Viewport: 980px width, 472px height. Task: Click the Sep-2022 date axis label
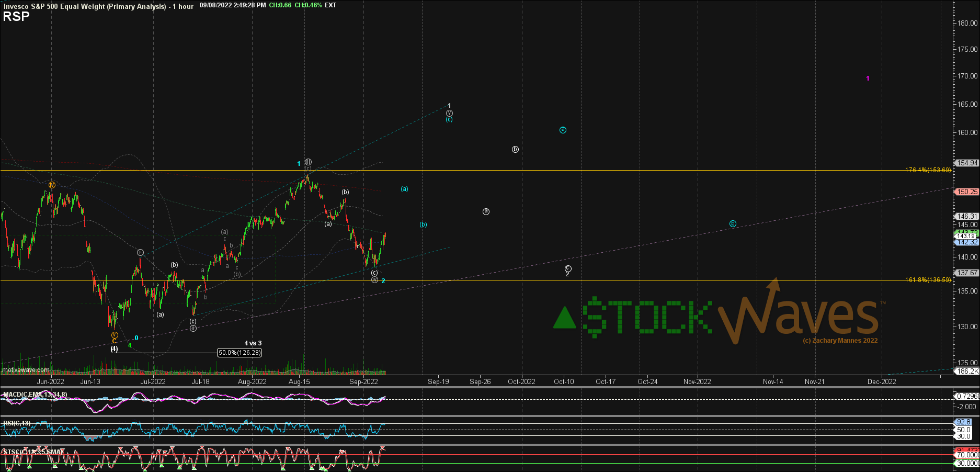(363, 381)
